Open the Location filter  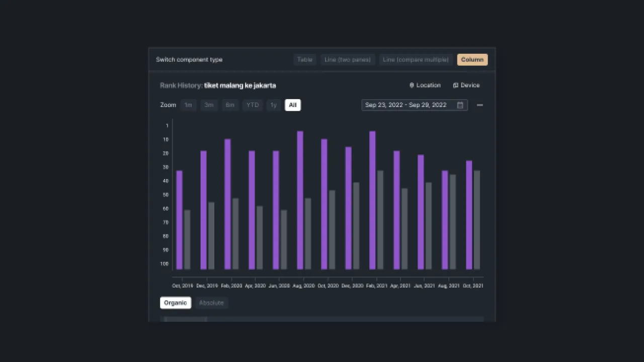tap(425, 85)
